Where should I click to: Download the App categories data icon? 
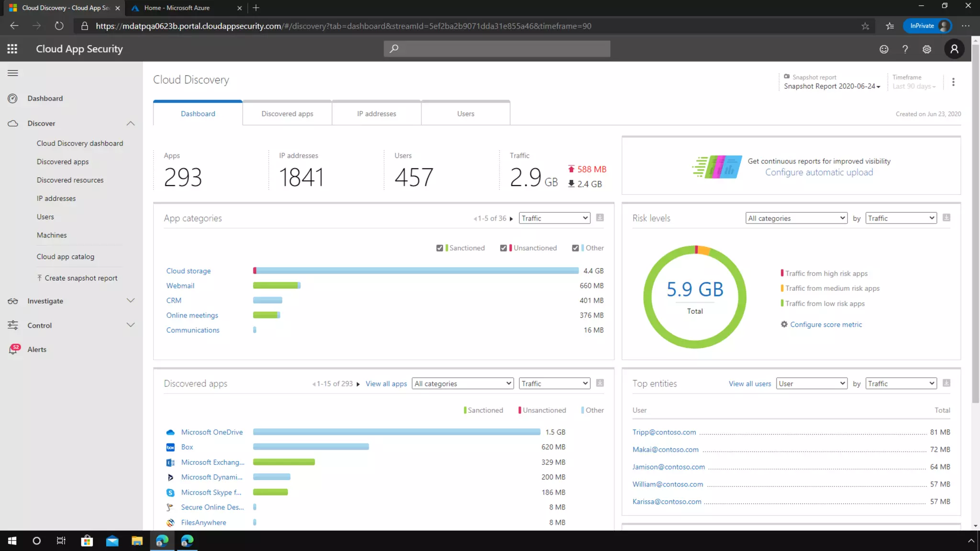click(x=600, y=218)
